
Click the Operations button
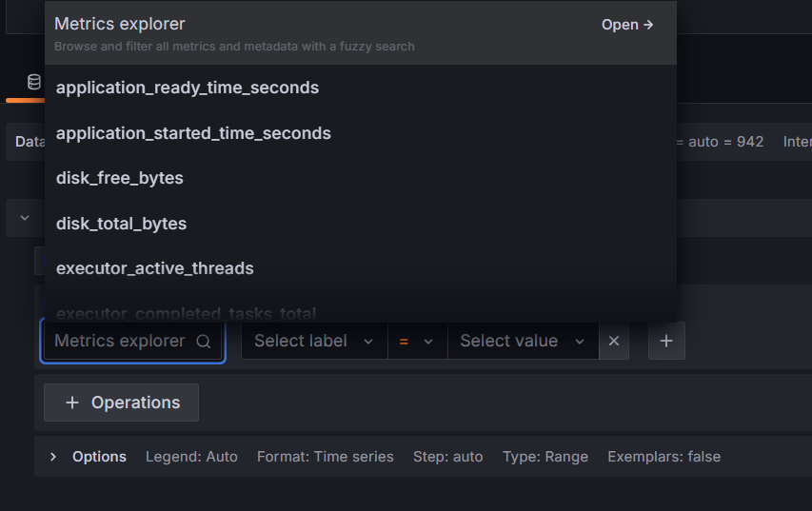121,403
